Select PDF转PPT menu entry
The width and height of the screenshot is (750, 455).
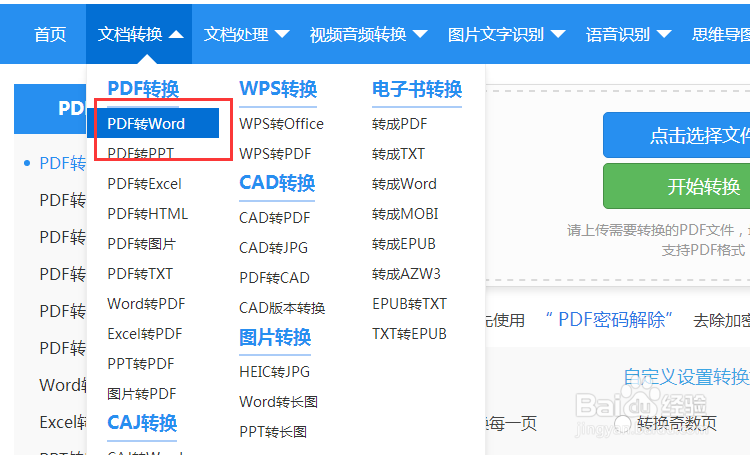[x=140, y=154]
